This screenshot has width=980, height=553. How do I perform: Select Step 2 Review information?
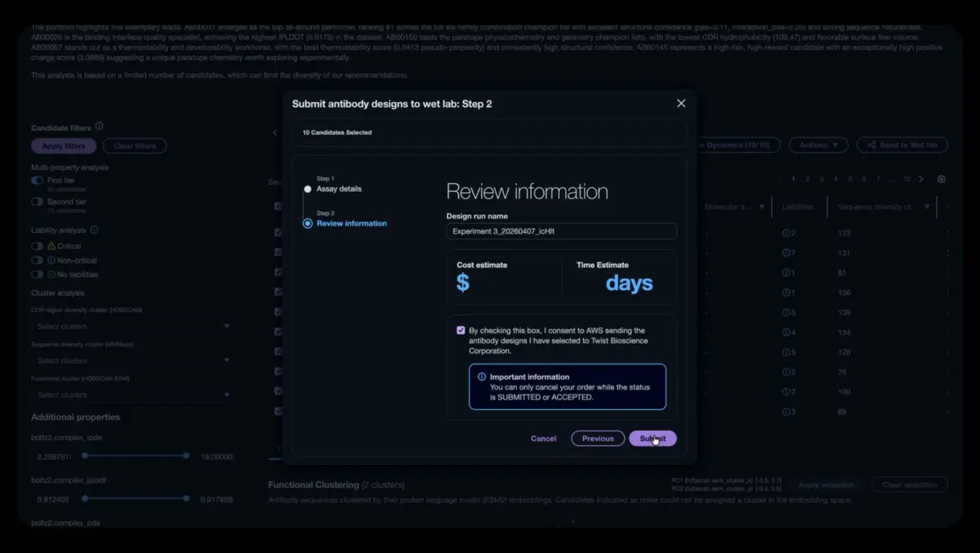[351, 223]
